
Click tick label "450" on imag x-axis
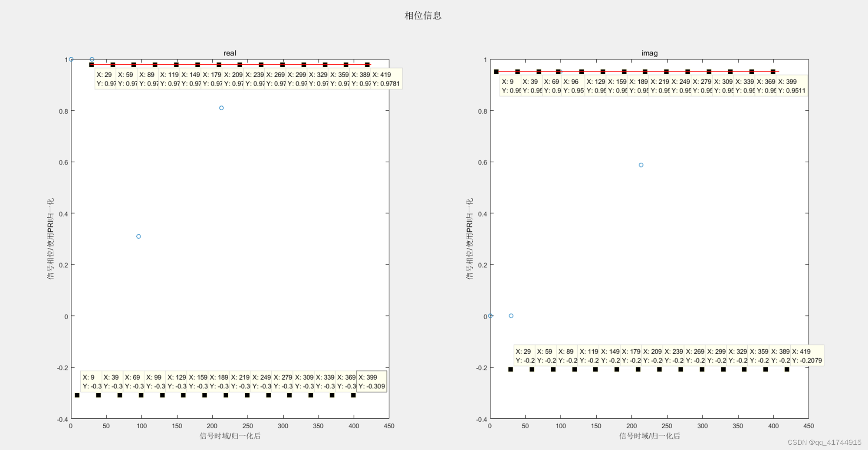point(809,426)
